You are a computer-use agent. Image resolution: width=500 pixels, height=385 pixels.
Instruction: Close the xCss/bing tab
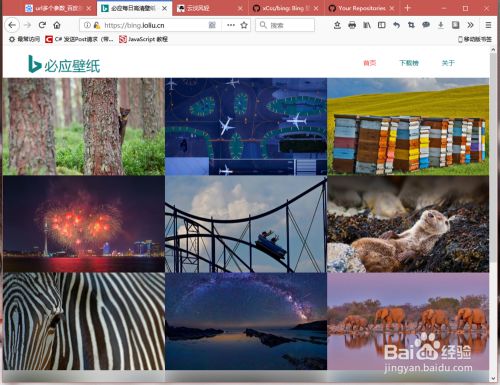(x=316, y=9)
